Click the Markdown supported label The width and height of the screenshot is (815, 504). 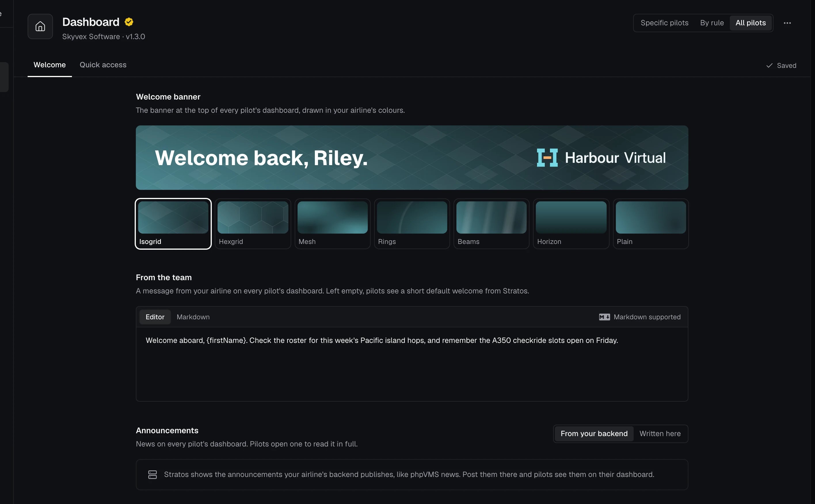(647, 317)
